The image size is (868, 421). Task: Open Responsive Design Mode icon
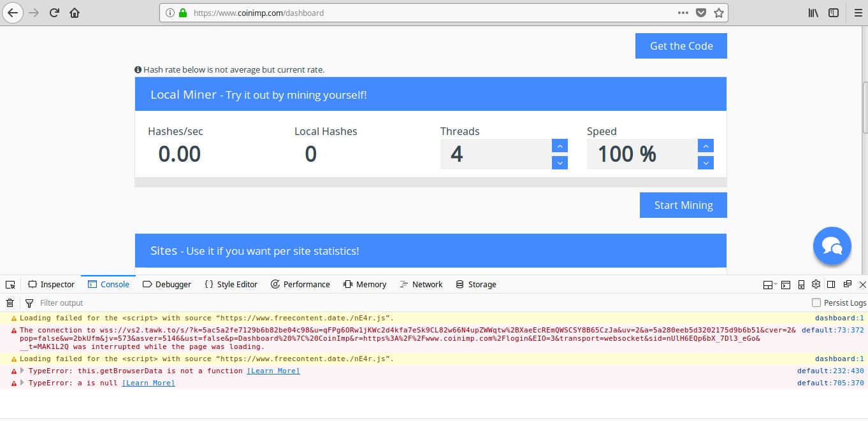coord(800,285)
